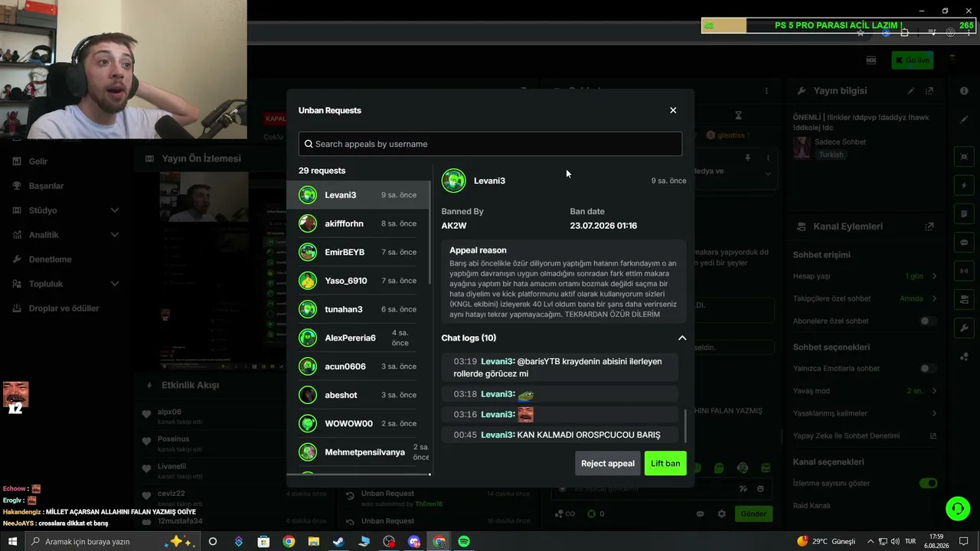Click the broadcast signal icon in right rail
Viewport: 980px width, 551px height.
(x=964, y=271)
